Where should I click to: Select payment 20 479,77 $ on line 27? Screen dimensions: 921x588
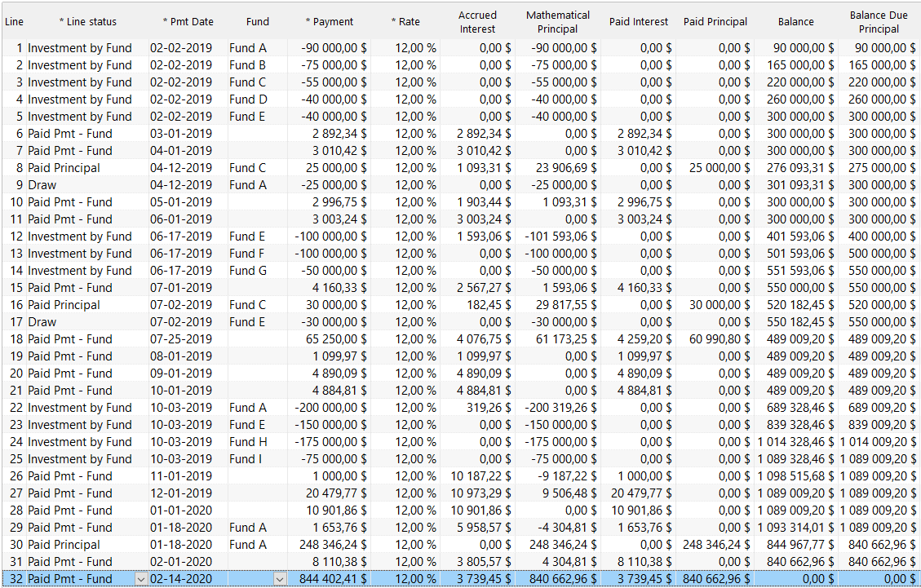(x=336, y=493)
